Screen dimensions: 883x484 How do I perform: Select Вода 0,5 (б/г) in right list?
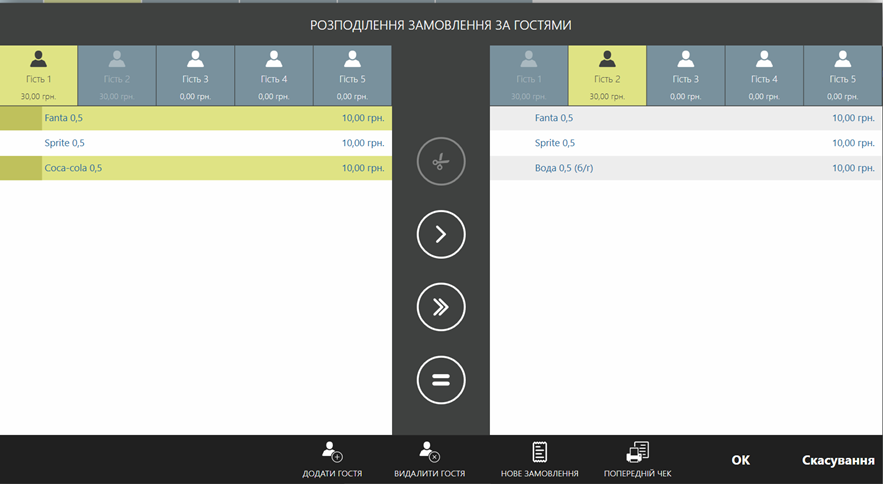pos(686,168)
